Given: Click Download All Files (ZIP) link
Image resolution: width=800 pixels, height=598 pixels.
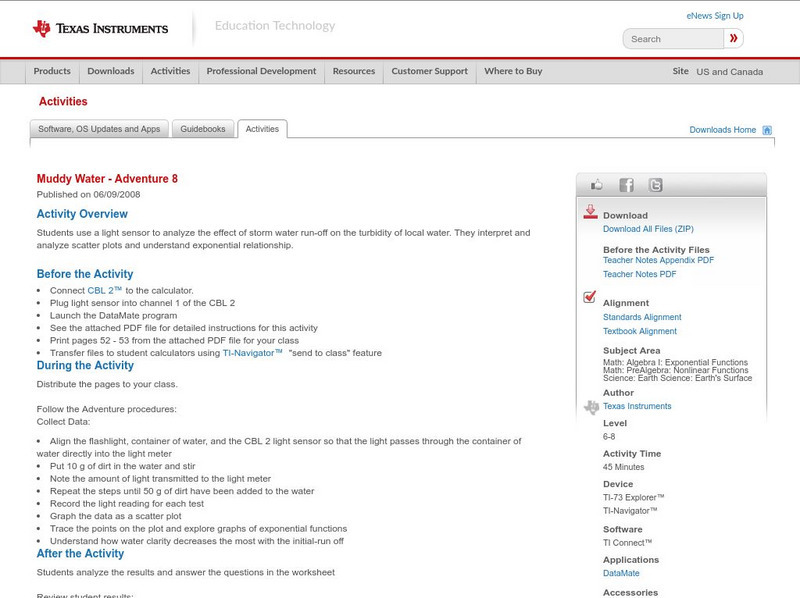Looking at the screenshot, I should coord(648,229).
